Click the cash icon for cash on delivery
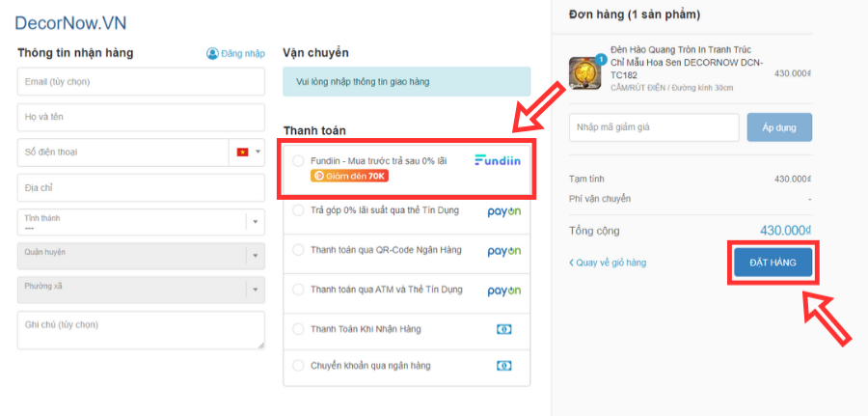The image size is (868, 416). [x=503, y=329]
